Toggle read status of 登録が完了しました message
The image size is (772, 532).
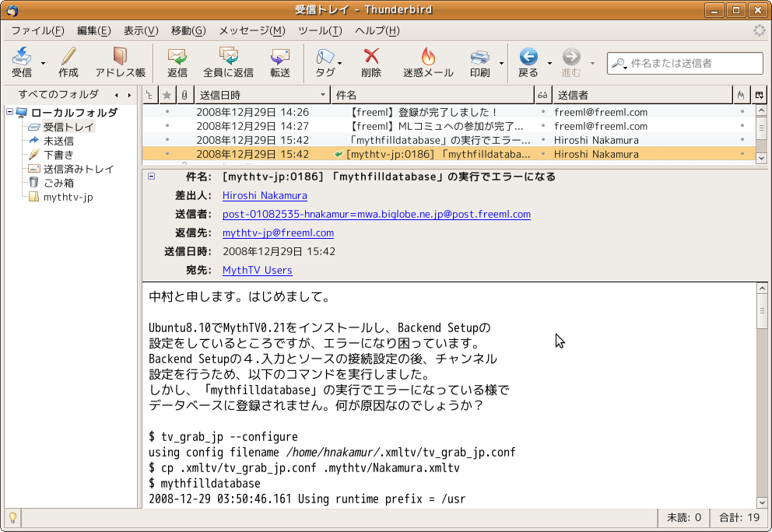[x=543, y=112]
